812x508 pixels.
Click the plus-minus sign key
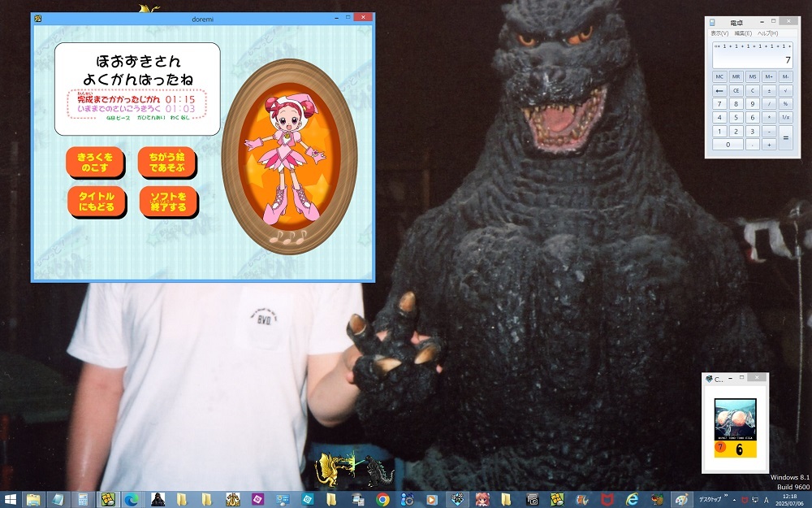point(769,90)
